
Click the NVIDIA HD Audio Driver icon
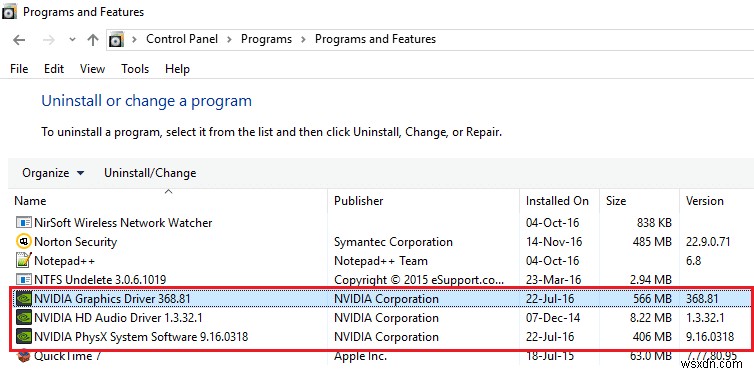(x=24, y=317)
